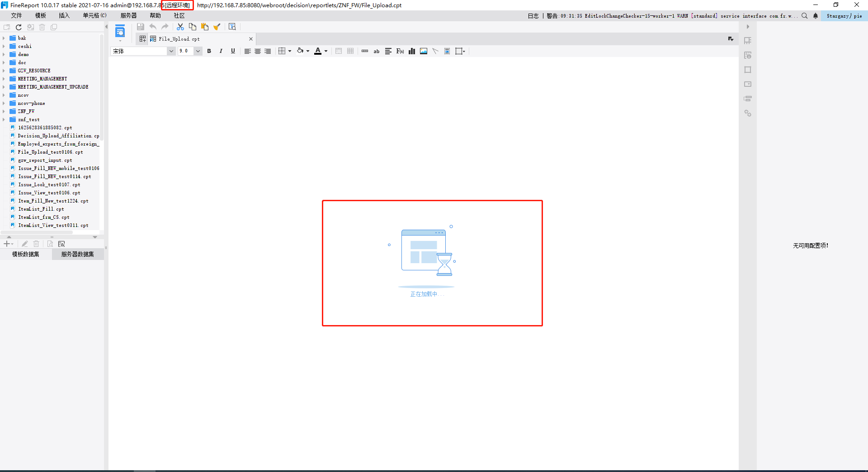Screen dimensions: 868x472
Task: Insert a data column with the small bar icon
Action: [x=365, y=51]
